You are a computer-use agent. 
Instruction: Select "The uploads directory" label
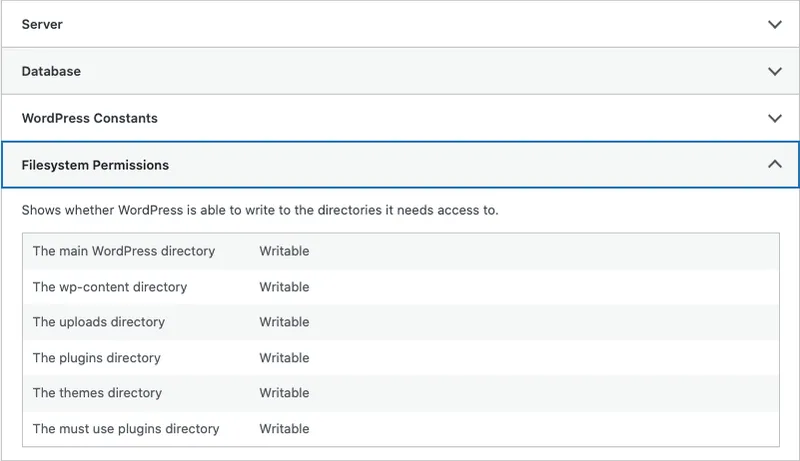99,322
